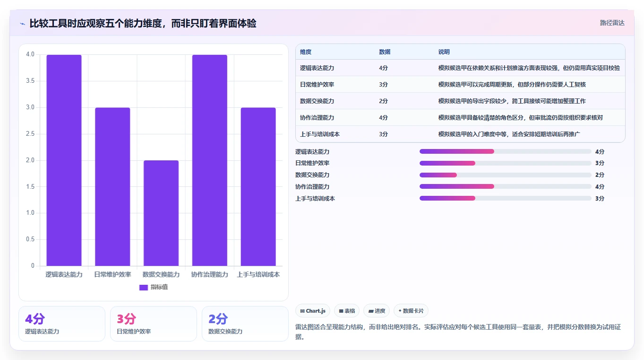This screenshot has width=644, height=360.
Task: Click the 上手与培训成本 progress bar
Action: pyautogui.click(x=506, y=199)
